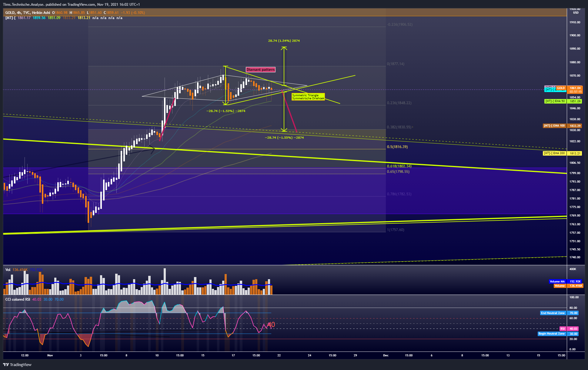Click the red '40' annotation in RSI pane
The width and height of the screenshot is (588, 370).
271,325
